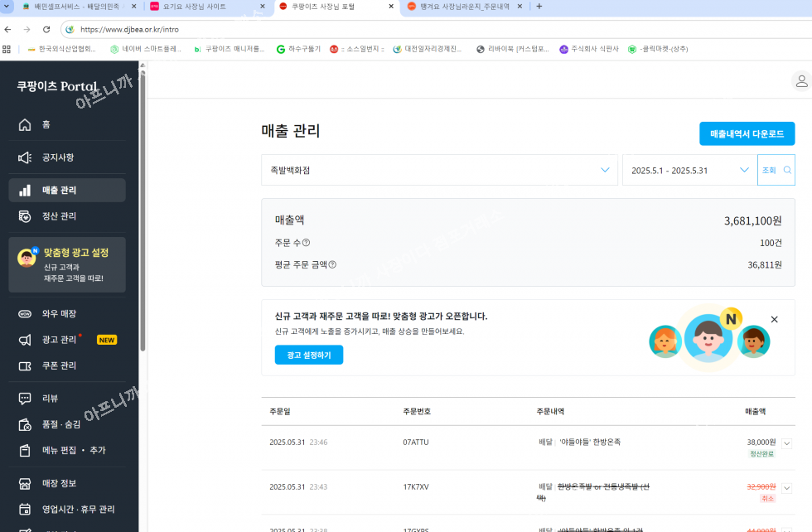
Task: Click the 공지사항 megaphone icon
Action: click(25, 157)
